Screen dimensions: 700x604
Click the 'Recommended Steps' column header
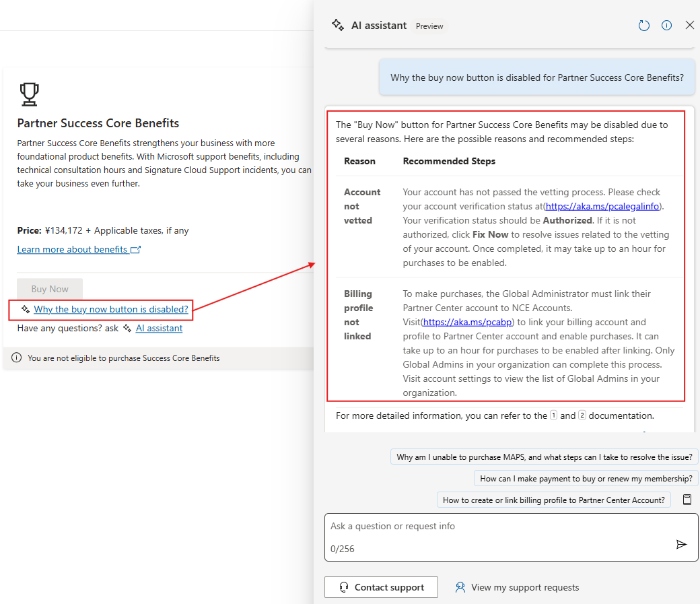(x=449, y=162)
